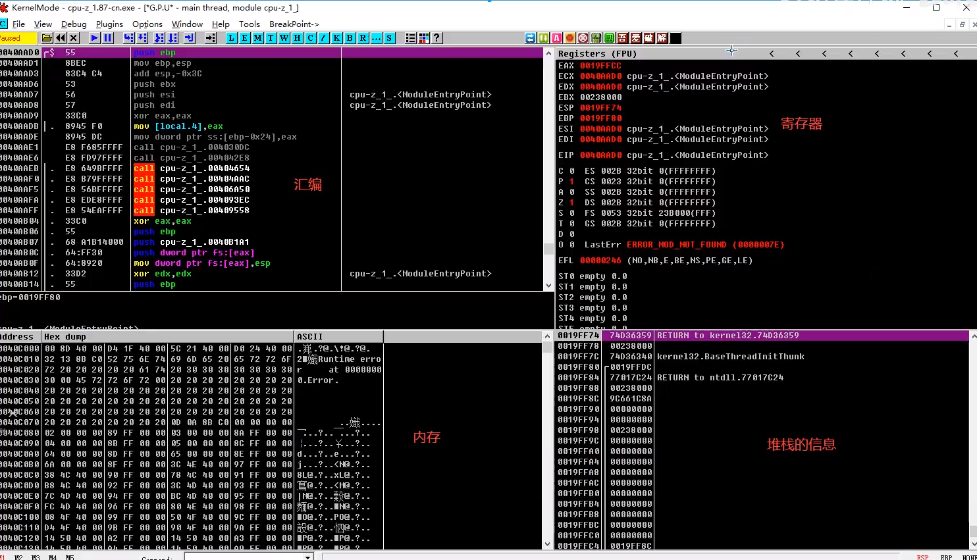The height and width of the screenshot is (560, 977).
Task: Click the blue arrows plugin icon
Action: pyautogui.click(x=530, y=38)
